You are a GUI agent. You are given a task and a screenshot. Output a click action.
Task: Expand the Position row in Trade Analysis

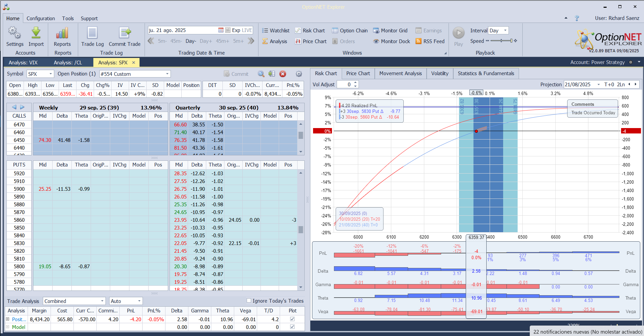pos(8,319)
